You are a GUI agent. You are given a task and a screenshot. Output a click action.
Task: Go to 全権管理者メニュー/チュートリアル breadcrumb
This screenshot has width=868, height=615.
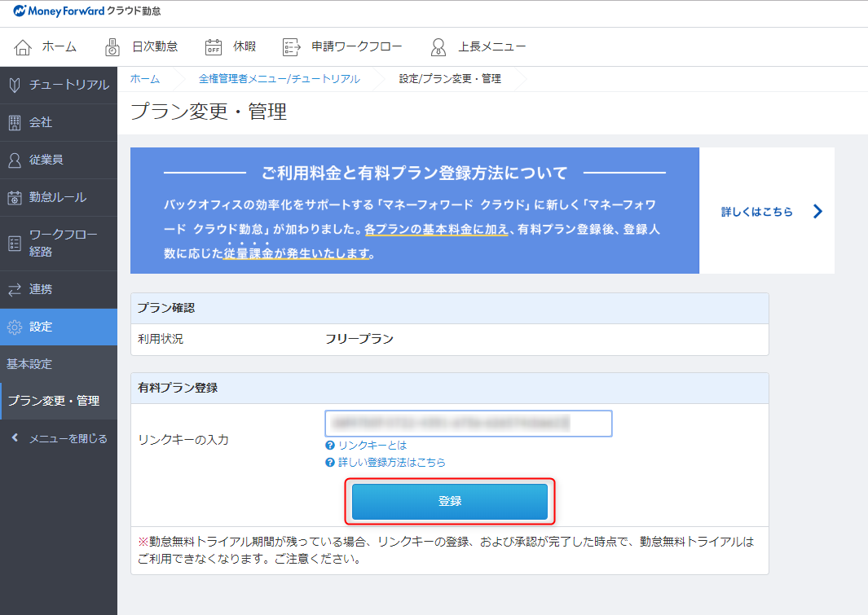coord(279,79)
